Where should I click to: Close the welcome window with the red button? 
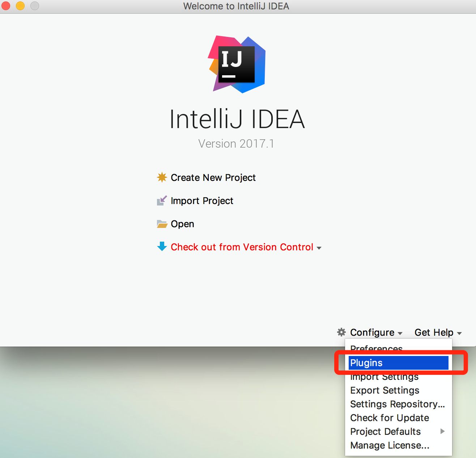[x=6, y=6]
